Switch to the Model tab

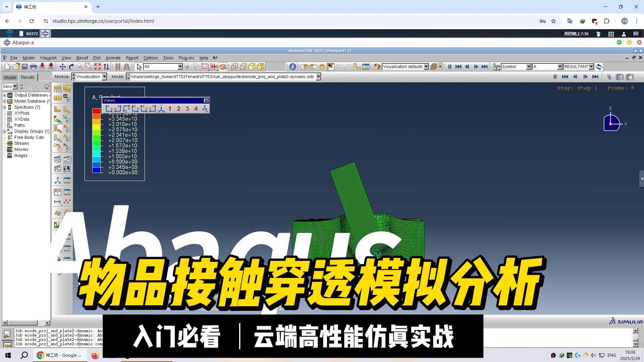[10, 77]
